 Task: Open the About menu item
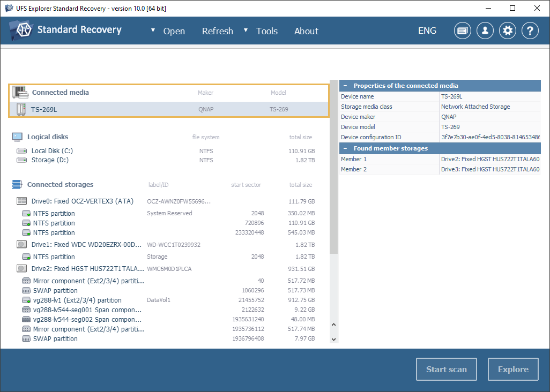306,31
